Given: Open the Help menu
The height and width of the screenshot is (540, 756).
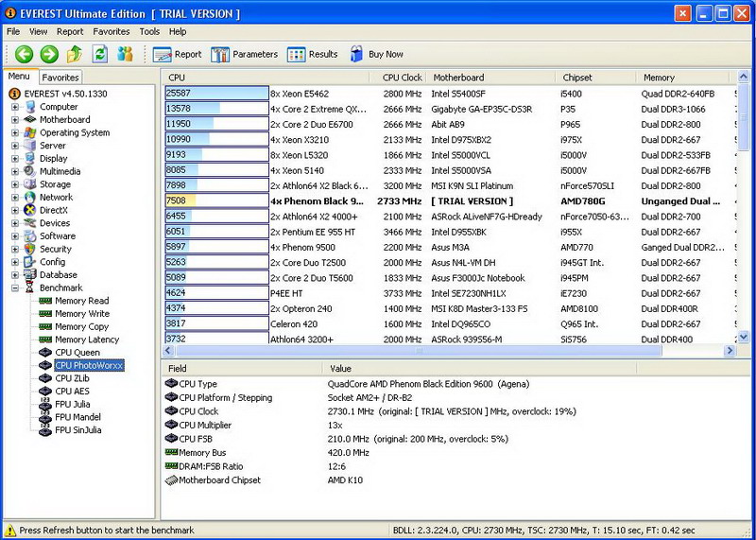Looking at the screenshot, I should [178, 31].
